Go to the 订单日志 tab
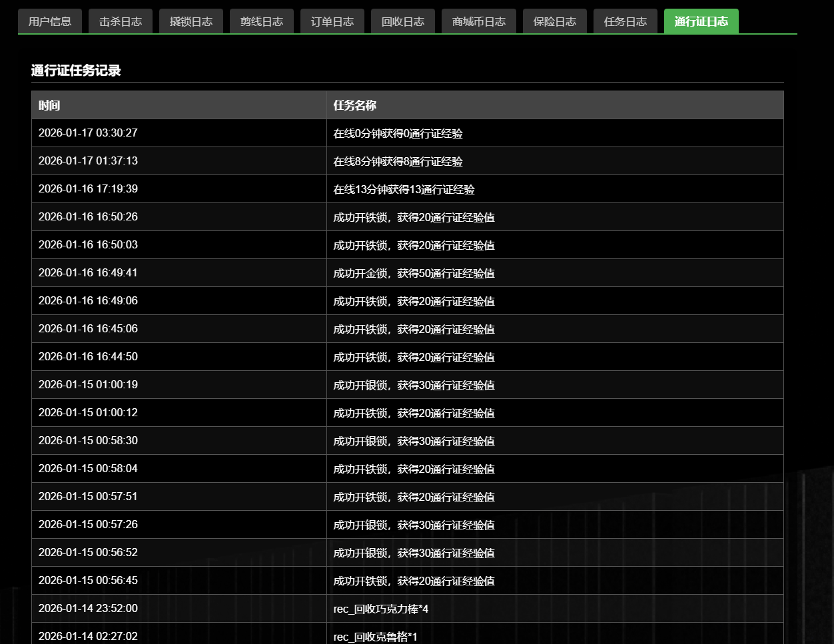Viewport: 834px width, 644px height. coord(332,21)
